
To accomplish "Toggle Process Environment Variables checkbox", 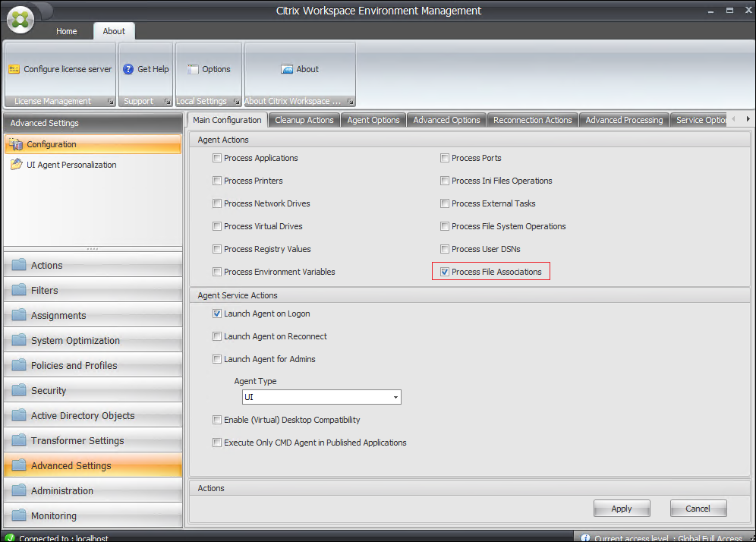I will pos(217,272).
